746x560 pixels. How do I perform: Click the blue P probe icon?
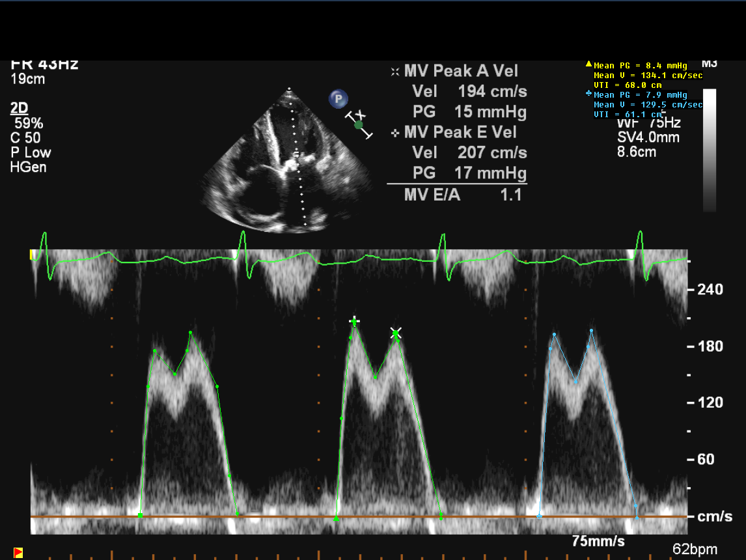pos(338,99)
